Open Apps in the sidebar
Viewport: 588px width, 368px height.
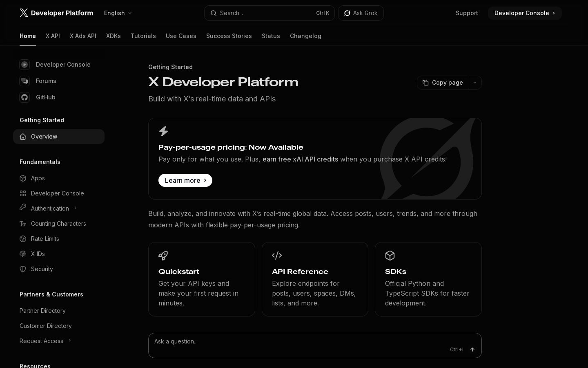[59, 178]
